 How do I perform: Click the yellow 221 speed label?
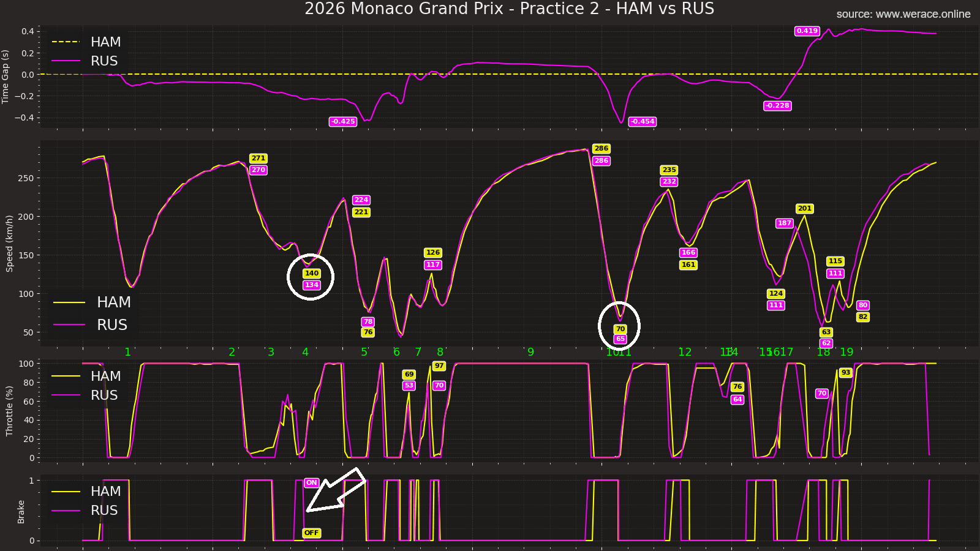pos(361,212)
